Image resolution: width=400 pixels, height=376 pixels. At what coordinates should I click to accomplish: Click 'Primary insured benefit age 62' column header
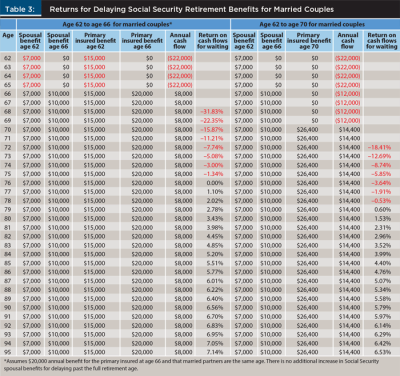tap(95, 41)
